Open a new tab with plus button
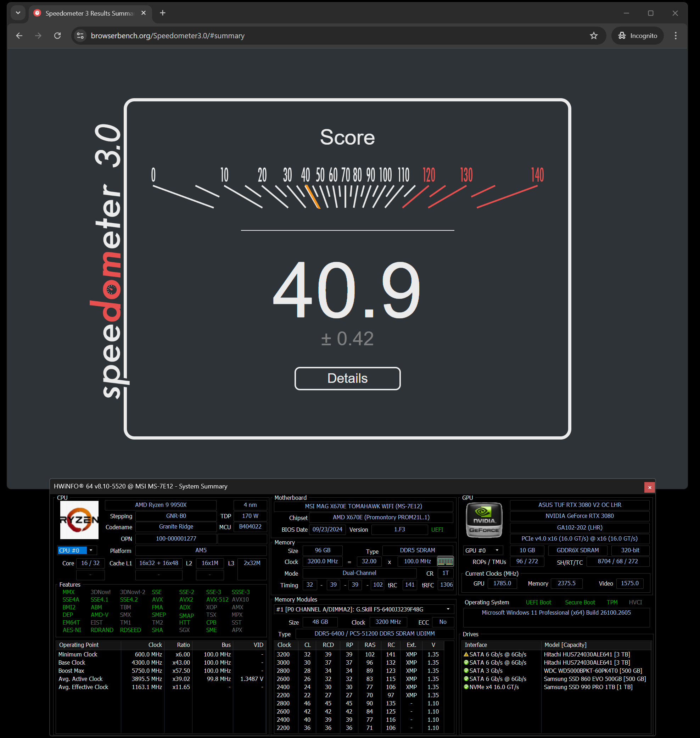700x738 pixels. click(163, 13)
